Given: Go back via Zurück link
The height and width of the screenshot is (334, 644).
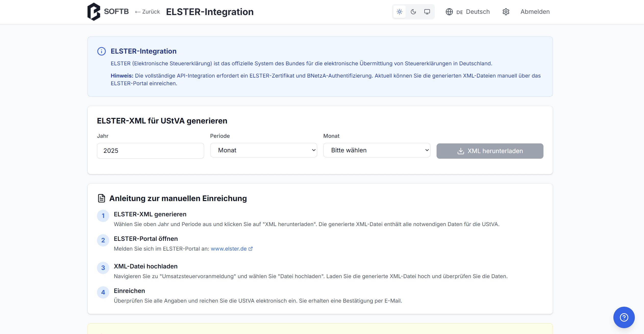Looking at the screenshot, I should [x=147, y=12].
